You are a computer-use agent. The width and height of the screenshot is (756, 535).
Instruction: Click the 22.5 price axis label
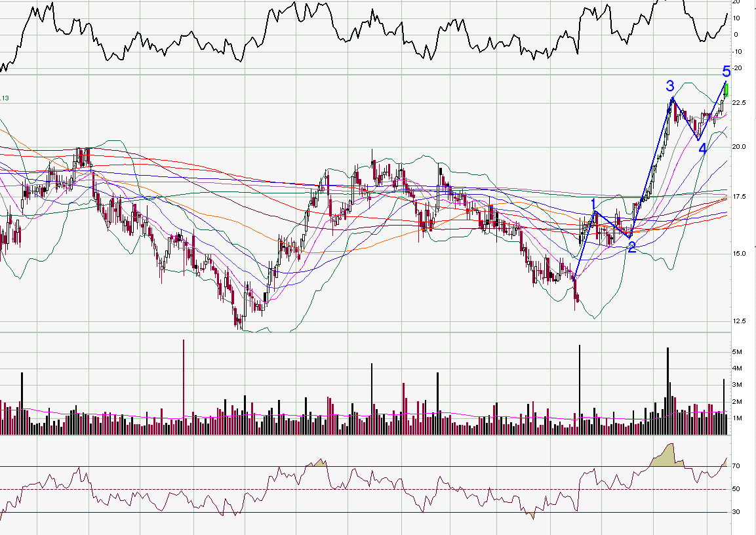point(739,103)
